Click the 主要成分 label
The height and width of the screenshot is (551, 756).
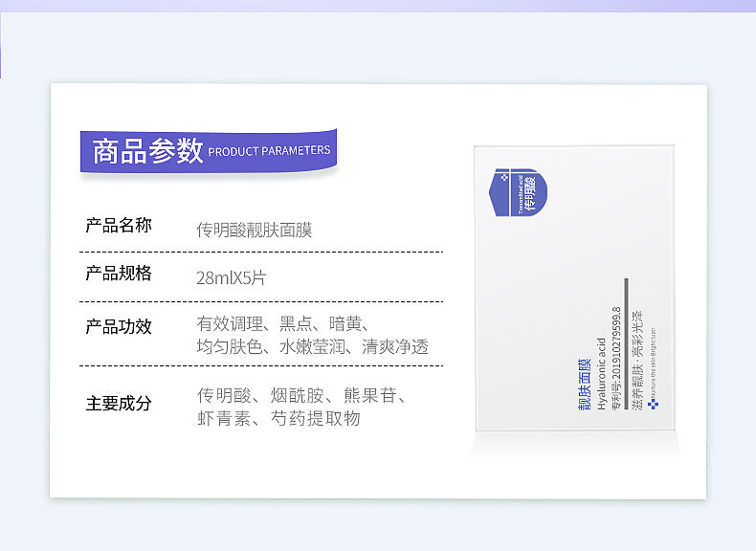[x=119, y=404]
